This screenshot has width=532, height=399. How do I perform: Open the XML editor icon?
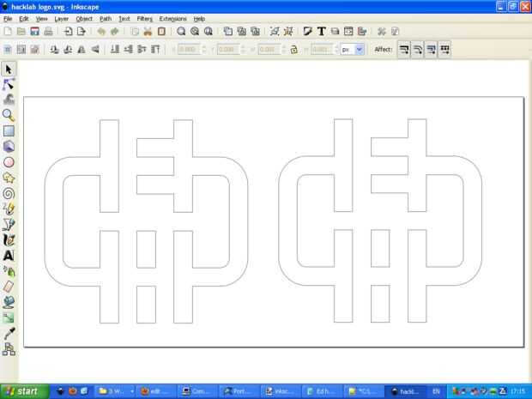pyautogui.click(x=348, y=32)
